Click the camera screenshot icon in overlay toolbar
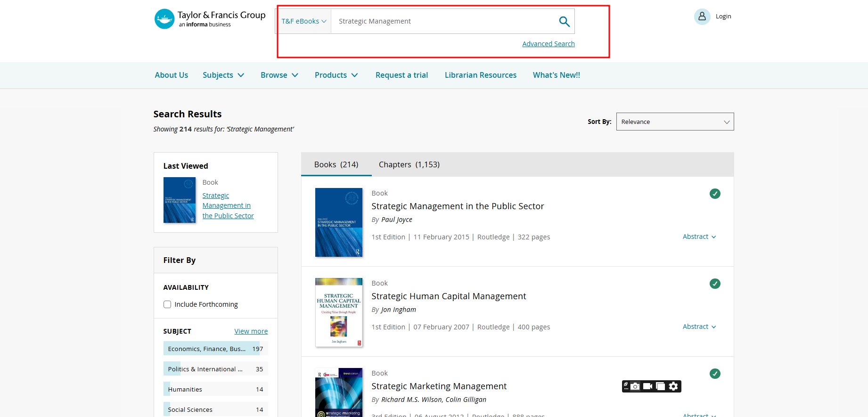This screenshot has height=417, width=868. [635, 386]
